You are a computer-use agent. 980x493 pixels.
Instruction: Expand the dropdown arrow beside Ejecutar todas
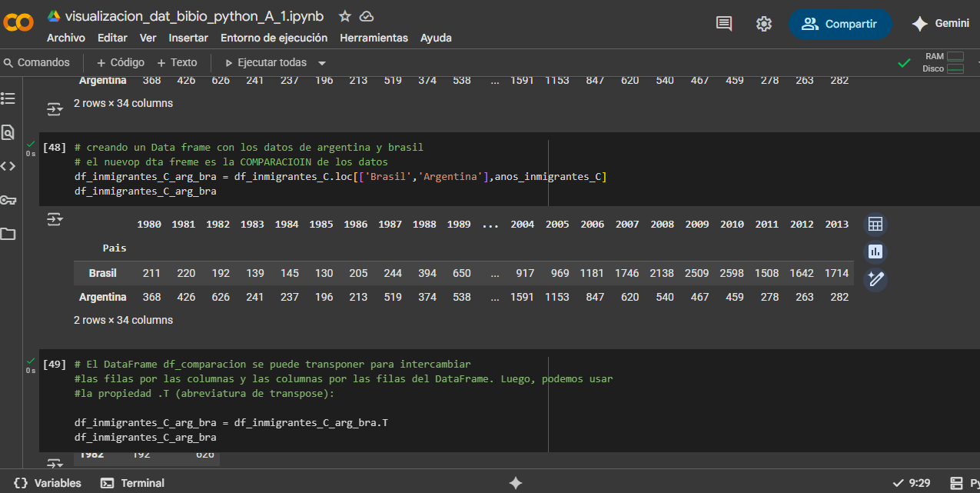click(322, 63)
